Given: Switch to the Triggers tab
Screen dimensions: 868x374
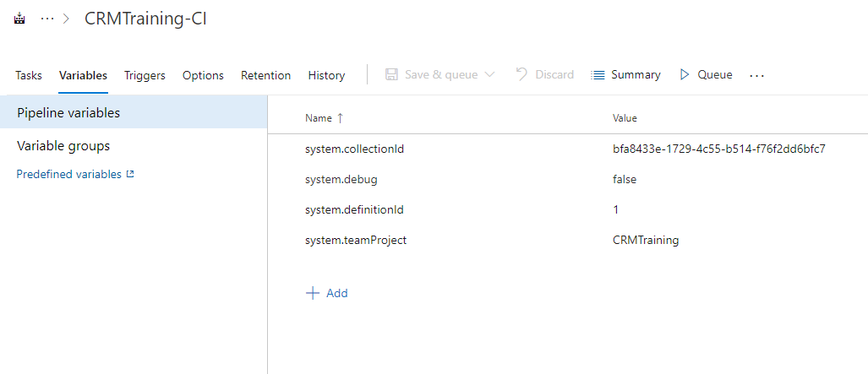Looking at the screenshot, I should [145, 75].
